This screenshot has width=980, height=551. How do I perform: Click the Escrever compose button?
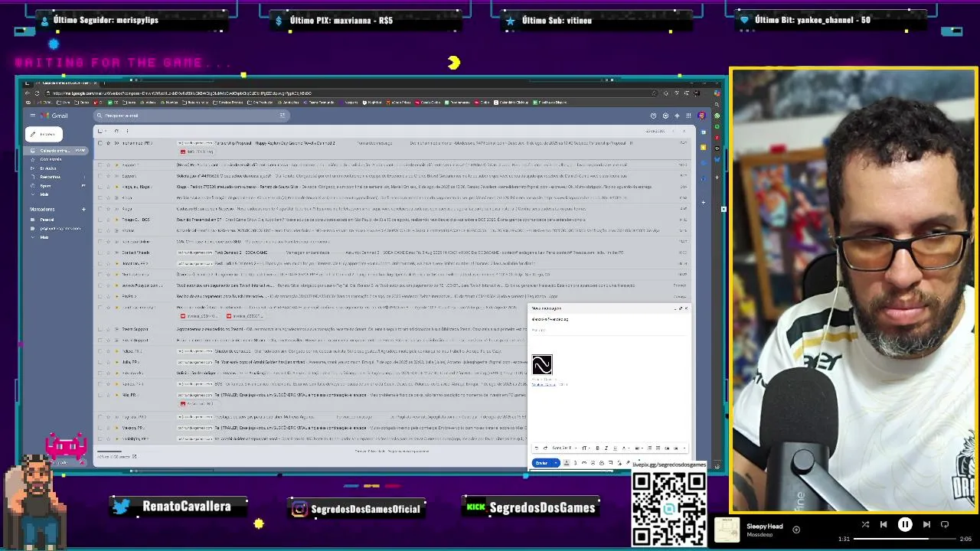pos(44,134)
